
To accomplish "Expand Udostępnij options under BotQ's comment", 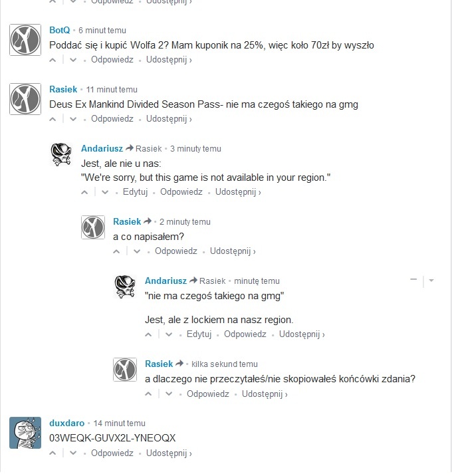I will point(169,60).
